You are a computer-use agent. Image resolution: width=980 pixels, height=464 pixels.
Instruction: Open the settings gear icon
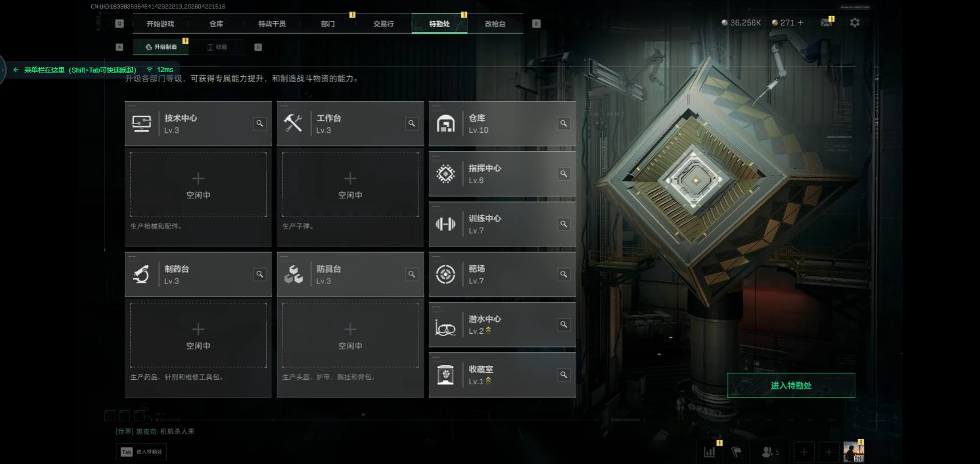coord(855,23)
